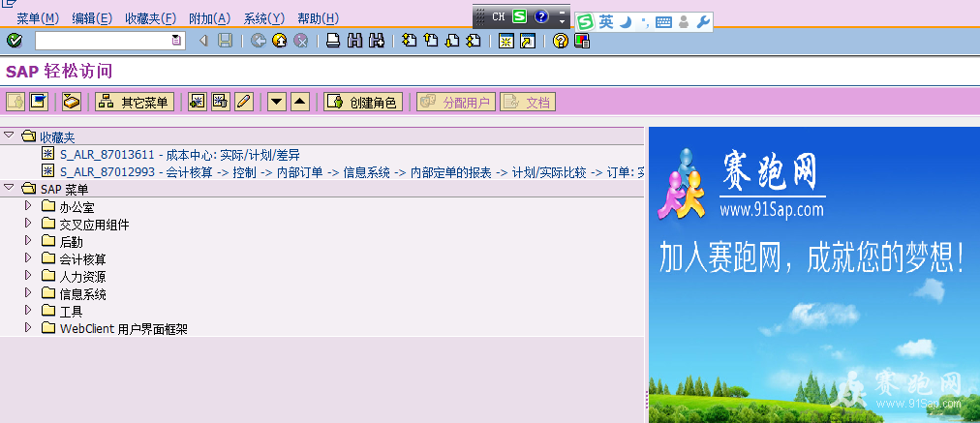The width and height of the screenshot is (980, 423).
Task: Open the 菜单(M) menu
Action: 38,18
